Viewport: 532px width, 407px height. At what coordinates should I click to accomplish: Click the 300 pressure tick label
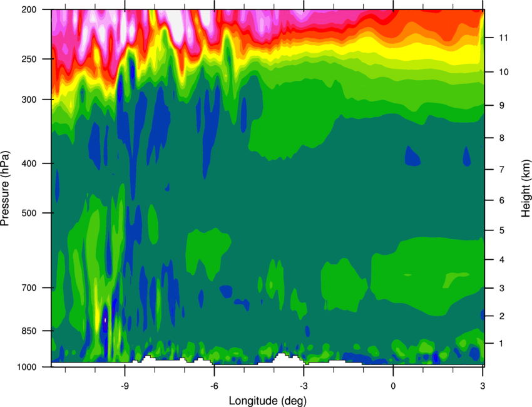(x=29, y=100)
